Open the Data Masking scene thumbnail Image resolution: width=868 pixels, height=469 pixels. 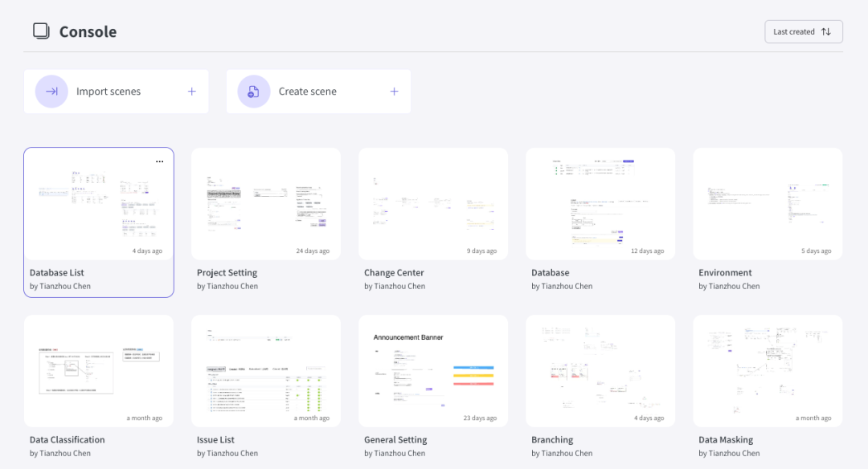768,370
